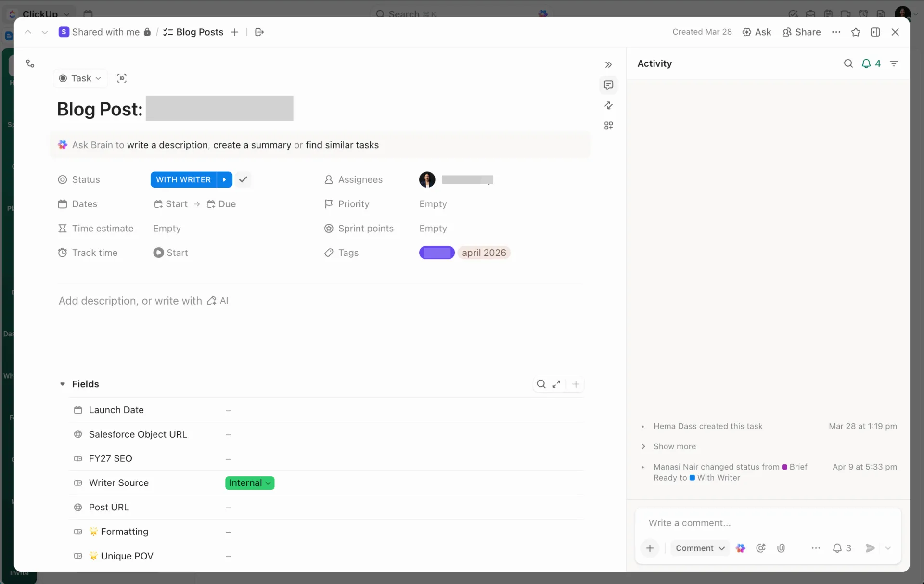Screen dimensions: 924x584
Task: Open the Move task icon beside Blog Posts
Action: 259,32
